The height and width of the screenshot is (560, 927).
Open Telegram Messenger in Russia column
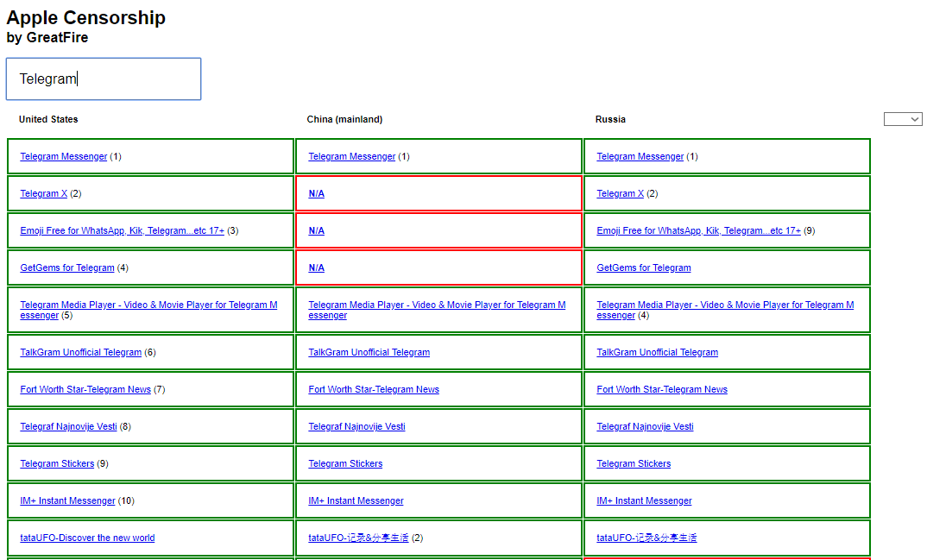640,156
